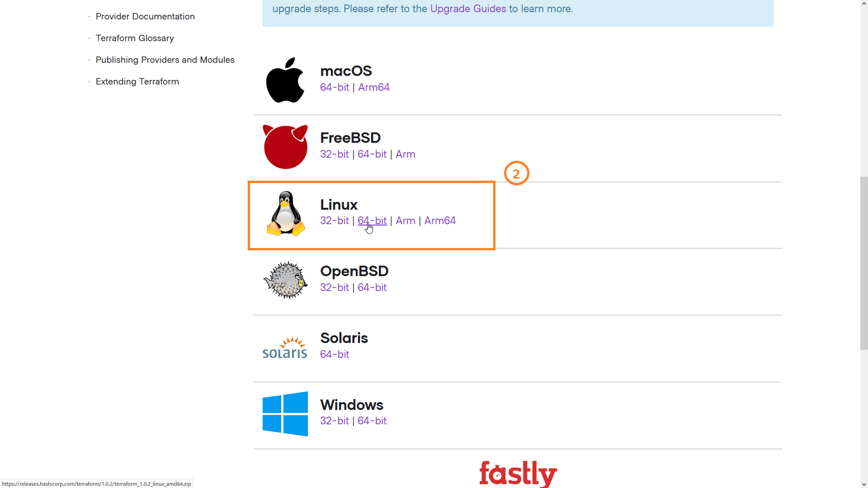Image resolution: width=868 pixels, height=488 pixels.
Task: Download macOS Arm64 Terraform build
Action: (x=374, y=87)
